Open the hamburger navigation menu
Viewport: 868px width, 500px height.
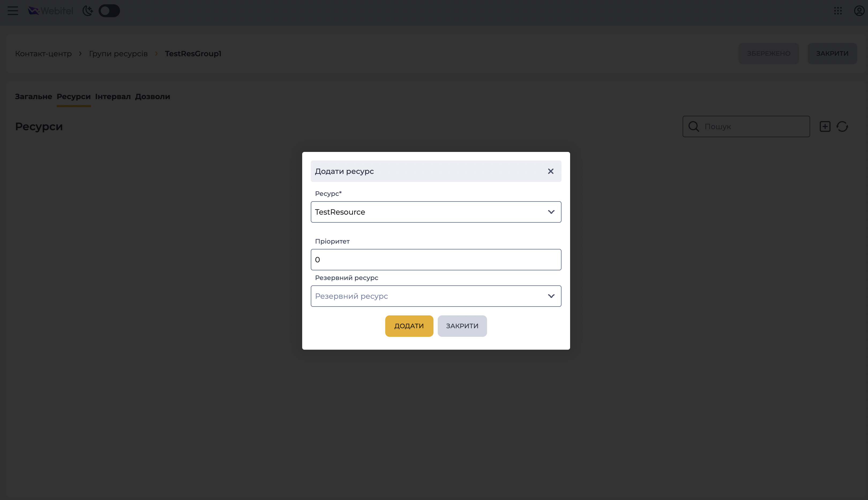tap(13, 11)
